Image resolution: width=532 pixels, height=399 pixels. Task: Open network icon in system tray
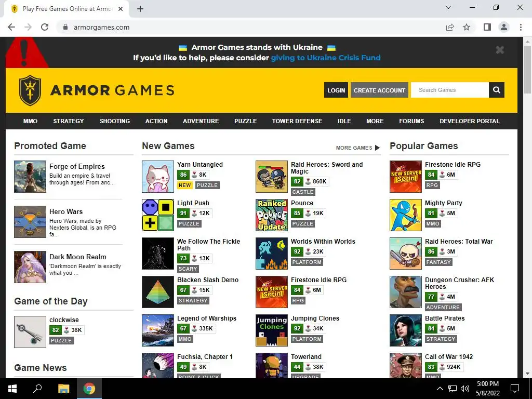(x=453, y=389)
